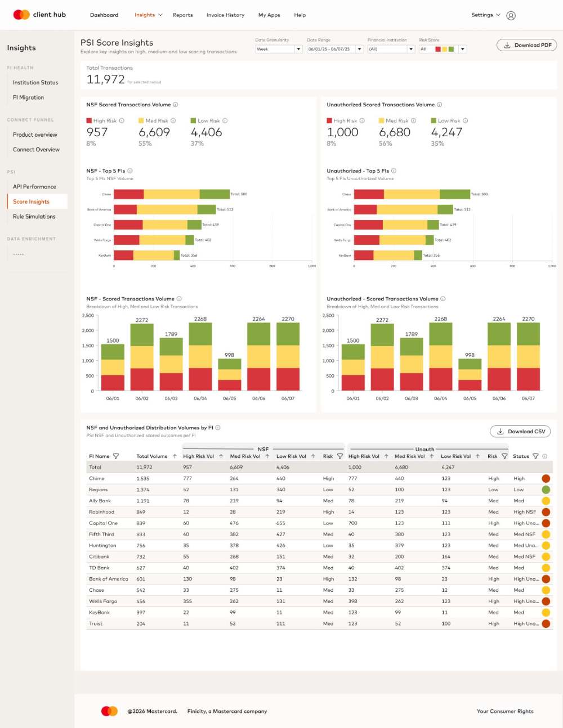Open the Risk Score dropdown
This screenshot has height=728, width=563.
(x=443, y=49)
